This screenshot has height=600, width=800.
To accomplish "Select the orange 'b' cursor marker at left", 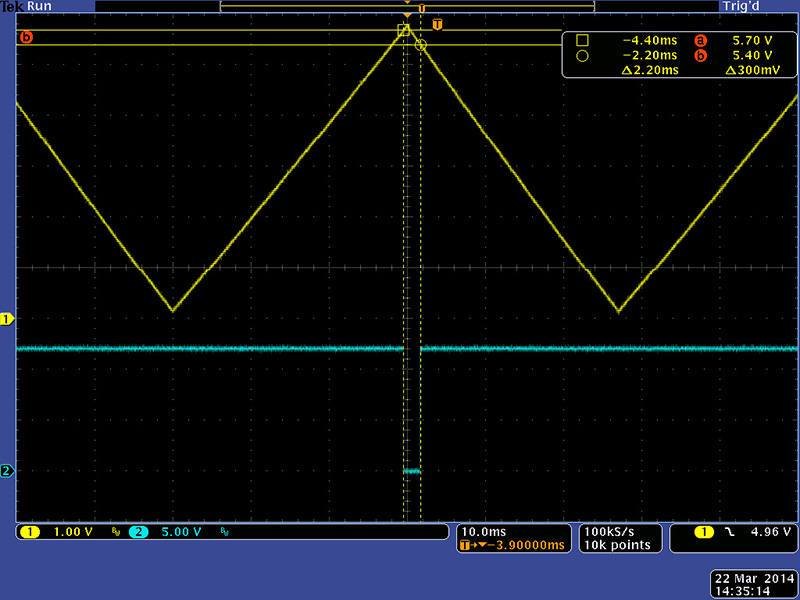I will (26, 38).
